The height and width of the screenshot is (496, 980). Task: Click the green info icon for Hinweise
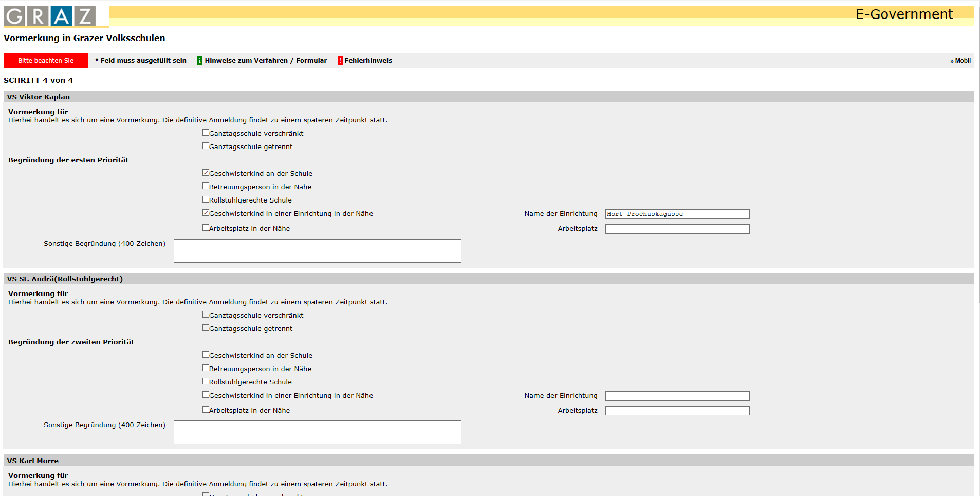point(199,61)
